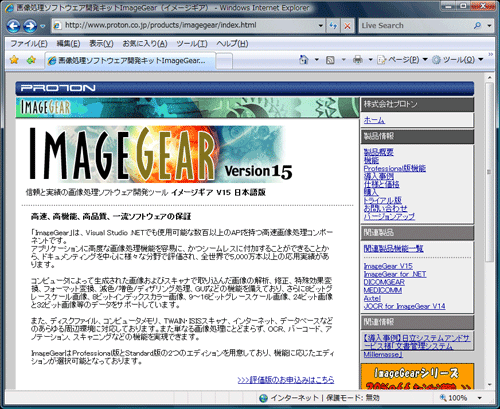The height and width of the screenshot is (409, 500).
Task: Open the バージョンアップ link
Action: pos(389,216)
